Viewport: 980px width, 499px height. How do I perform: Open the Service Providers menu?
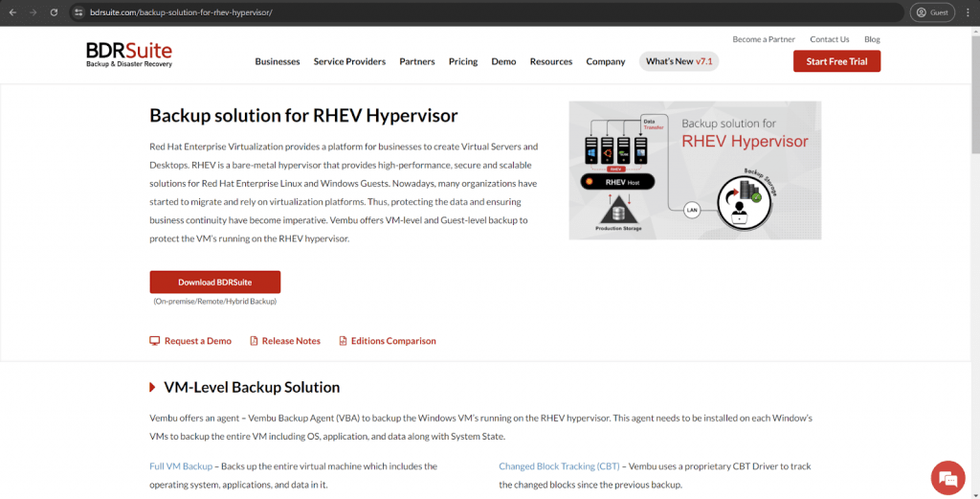coord(349,61)
